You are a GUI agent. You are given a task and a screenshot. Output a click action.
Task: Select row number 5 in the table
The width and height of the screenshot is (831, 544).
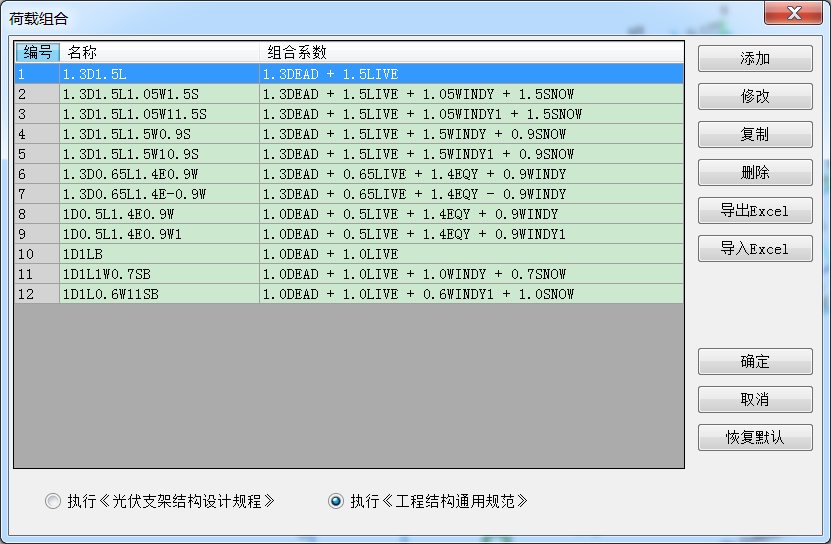tap(37, 154)
